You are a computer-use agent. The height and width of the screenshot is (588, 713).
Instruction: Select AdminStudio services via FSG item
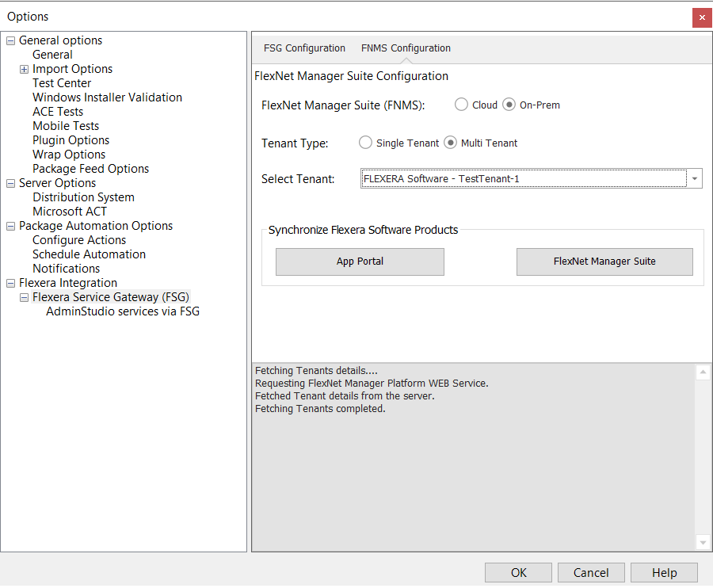point(123,311)
